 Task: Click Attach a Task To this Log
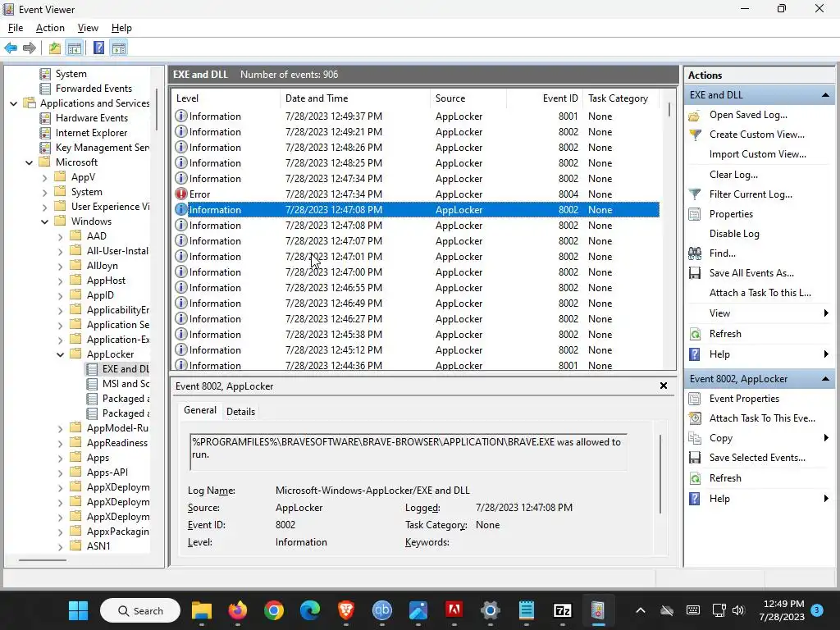(x=760, y=293)
